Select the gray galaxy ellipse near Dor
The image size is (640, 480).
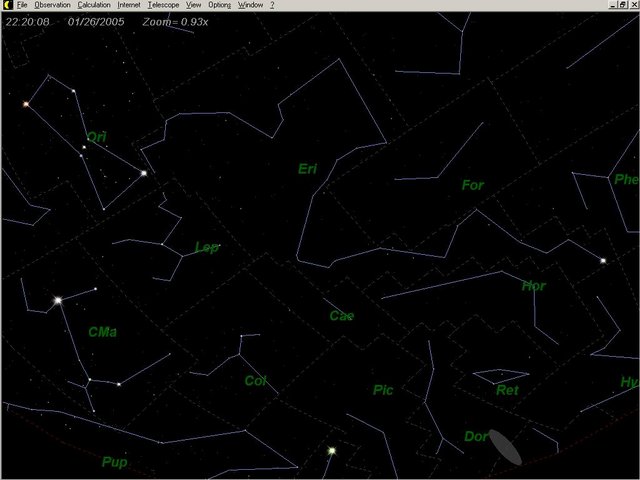(505, 447)
